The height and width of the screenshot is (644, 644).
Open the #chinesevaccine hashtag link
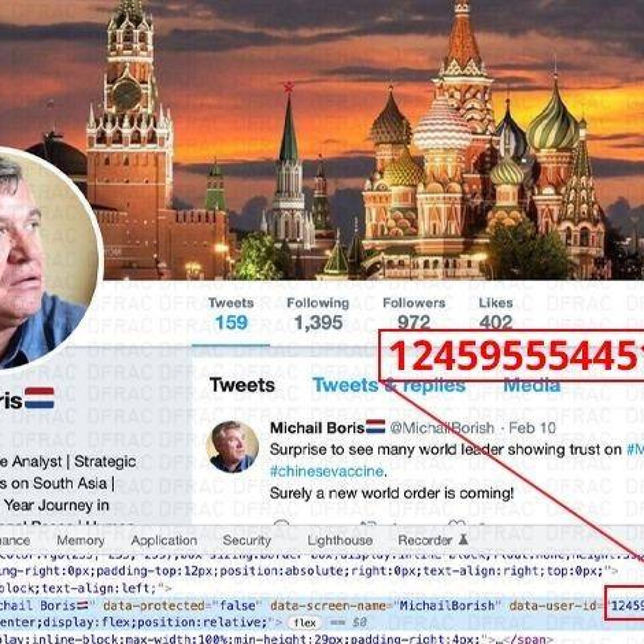[x=327, y=471]
